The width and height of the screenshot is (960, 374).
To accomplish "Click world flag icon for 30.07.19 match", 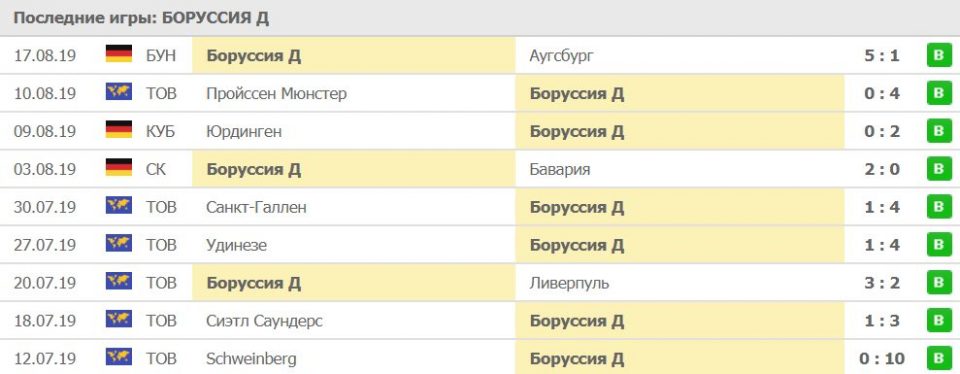I will (x=119, y=206).
